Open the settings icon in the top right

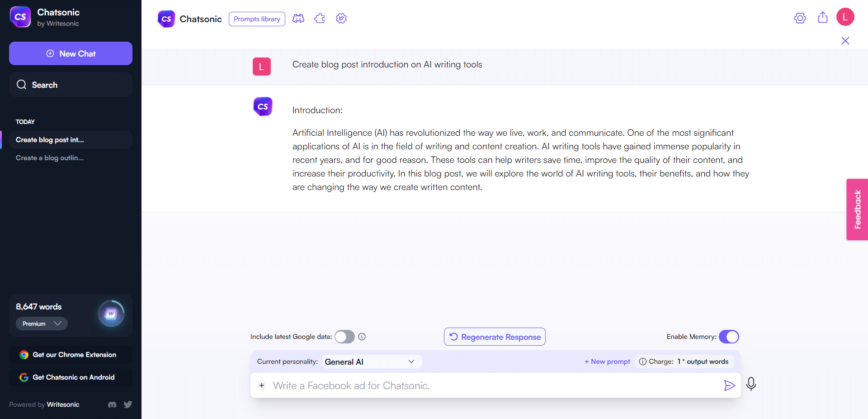pos(800,18)
